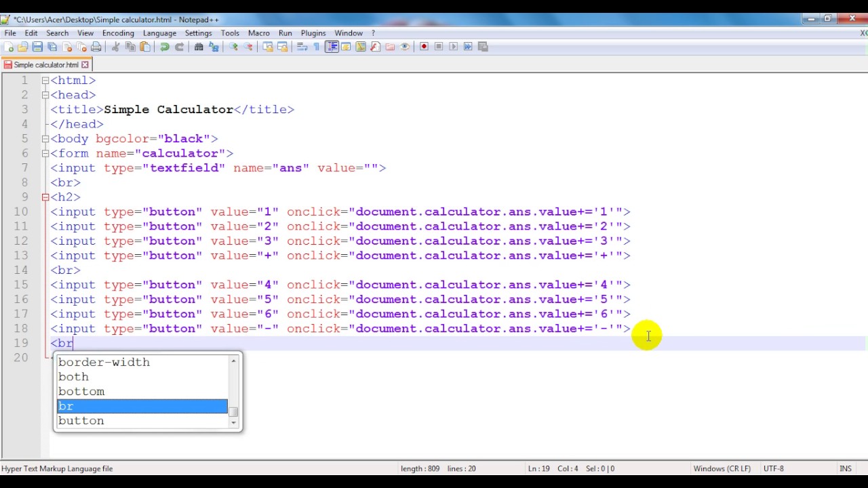Click autocomplete list scroll up arrow
Screen dimensions: 868x488
pos(234,361)
